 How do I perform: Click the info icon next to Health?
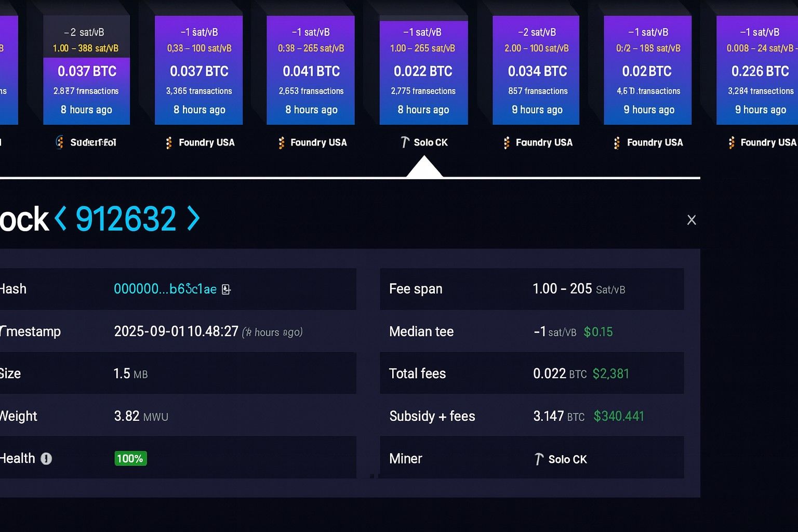(46, 459)
